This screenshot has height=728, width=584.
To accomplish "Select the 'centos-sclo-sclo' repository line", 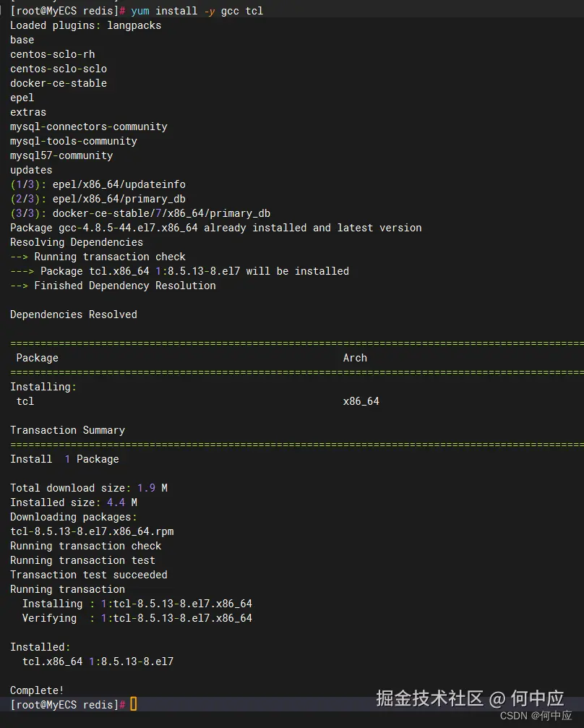I will coord(59,69).
